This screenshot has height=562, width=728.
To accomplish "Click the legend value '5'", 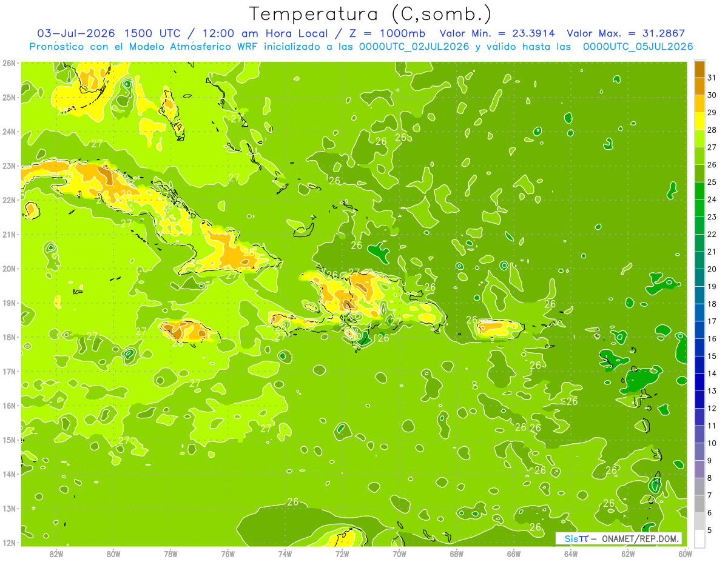I will (x=710, y=530).
